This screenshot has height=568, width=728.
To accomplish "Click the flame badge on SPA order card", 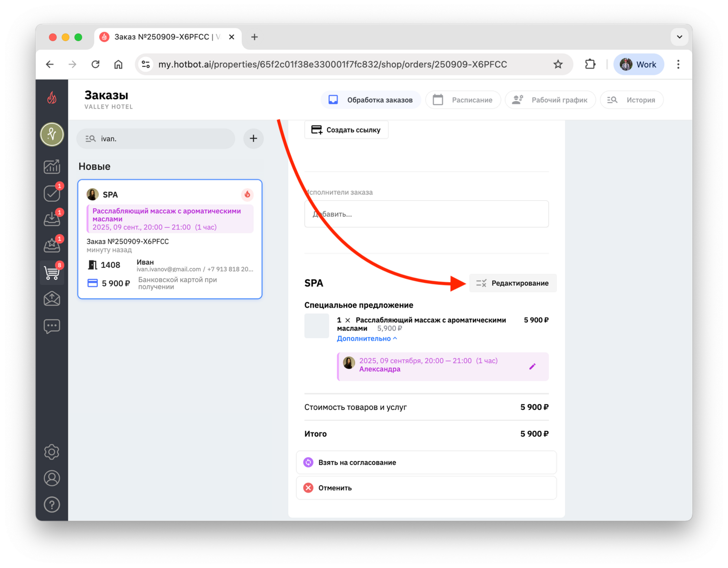I will 247,195.
